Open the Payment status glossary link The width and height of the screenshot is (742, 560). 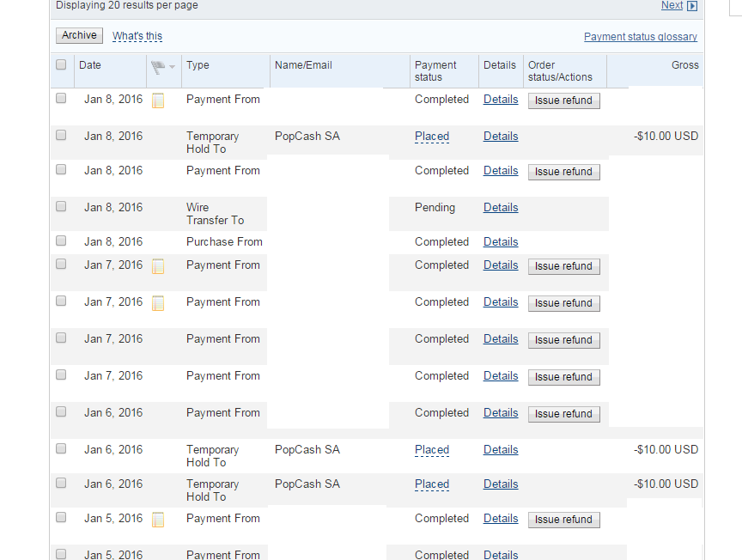(640, 37)
